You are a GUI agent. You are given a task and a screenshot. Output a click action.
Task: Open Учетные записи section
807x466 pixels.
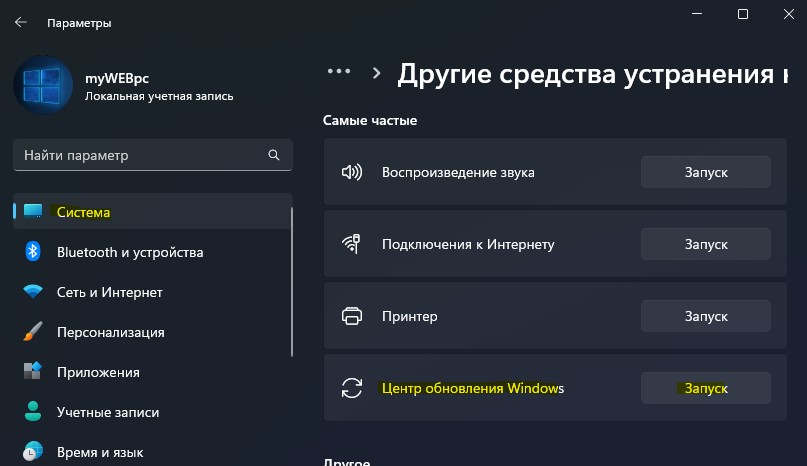153,412
